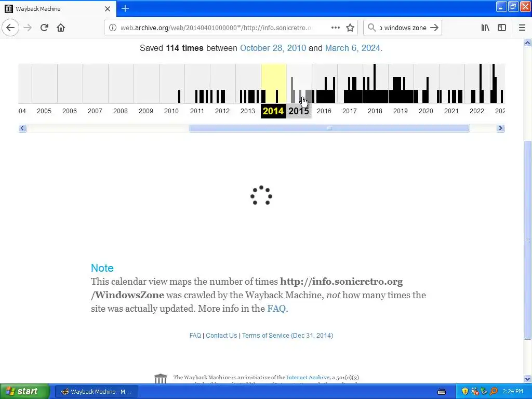Click the page scroll down arrow
Viewport: 532px width, 399px height.
528,379
